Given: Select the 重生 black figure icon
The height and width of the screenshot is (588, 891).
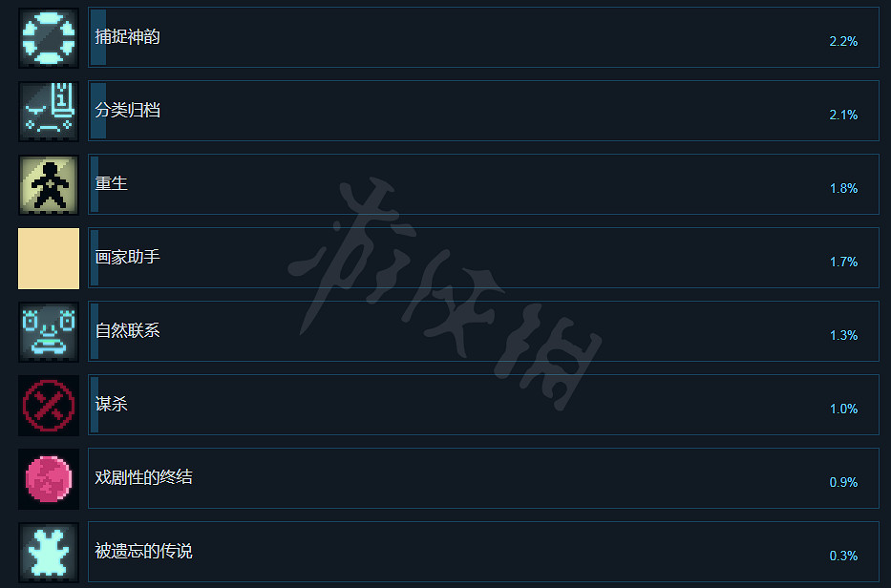Looking at the screenshot, I should click(49, 184).
